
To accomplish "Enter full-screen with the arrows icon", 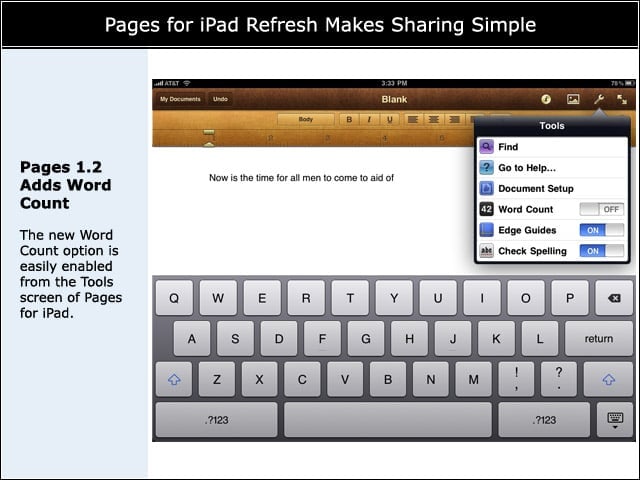I will point(622,99).
